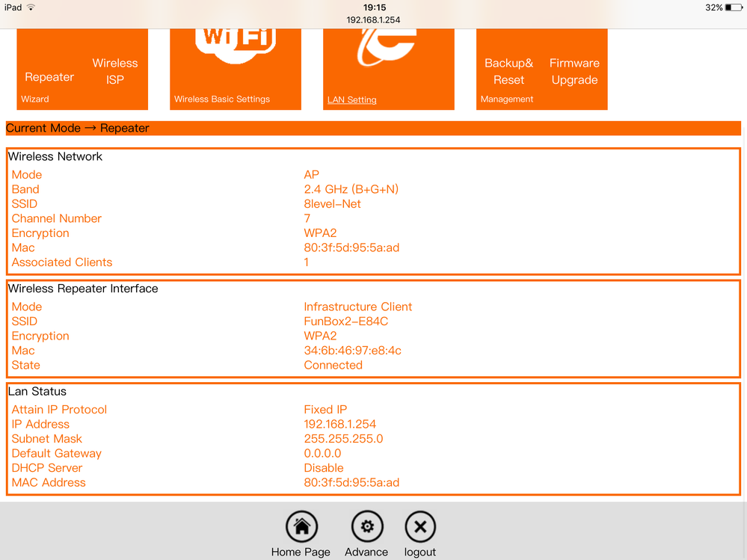Click the logout X icon
The image size is (747, 560).
pyautogui.click(x=420, y=527)
